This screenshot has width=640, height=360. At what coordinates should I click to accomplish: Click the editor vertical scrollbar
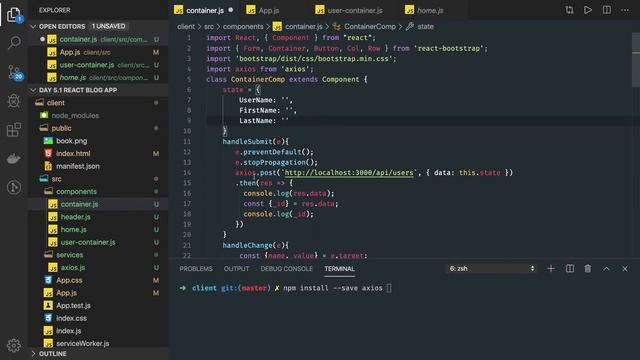[636, 61]
